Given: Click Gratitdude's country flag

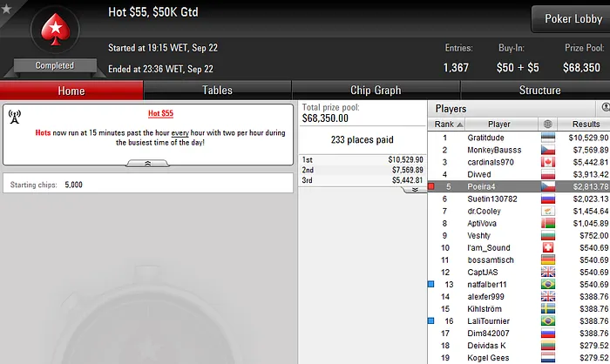Looking at the screenshot, I should point(548,138).
